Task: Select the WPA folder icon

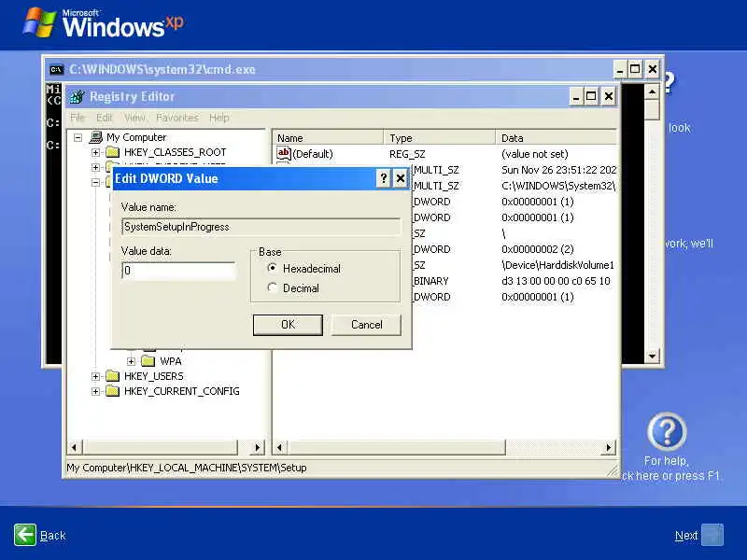Action: [x=148, y=361]
